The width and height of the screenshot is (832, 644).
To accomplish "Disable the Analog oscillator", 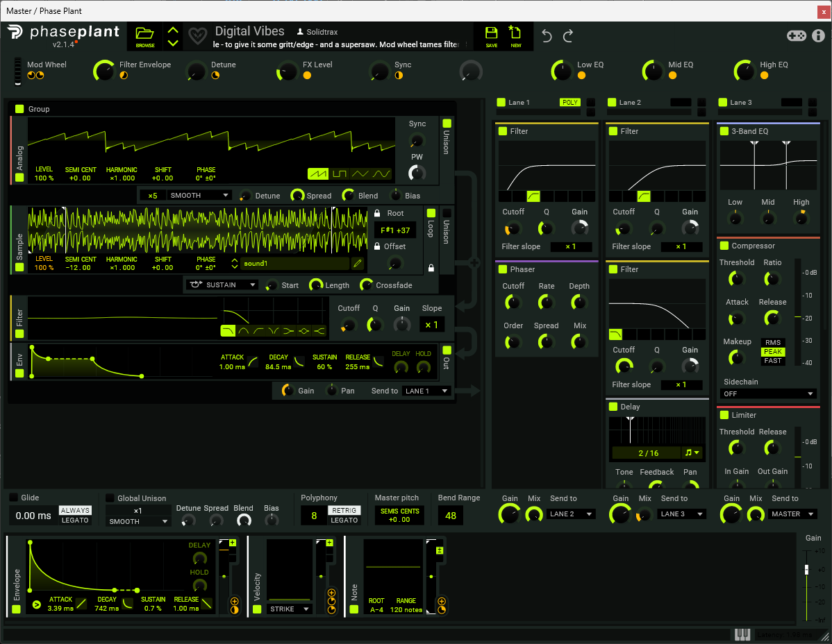I will (19, 178).
